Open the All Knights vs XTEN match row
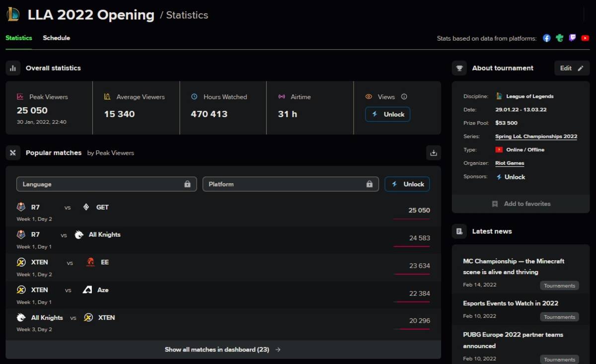The width and height of the screenshot is (596, 364). tap(223, 323)
